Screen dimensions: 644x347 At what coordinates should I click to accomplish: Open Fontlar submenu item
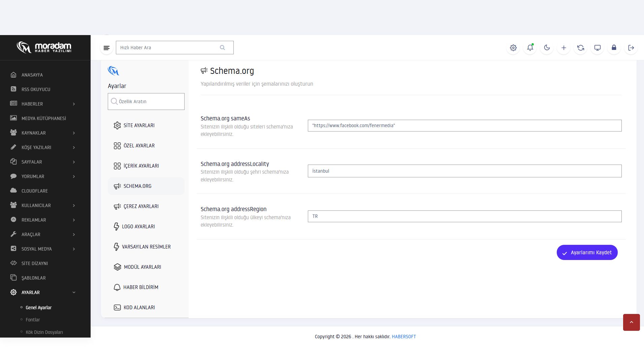(33, 320)
